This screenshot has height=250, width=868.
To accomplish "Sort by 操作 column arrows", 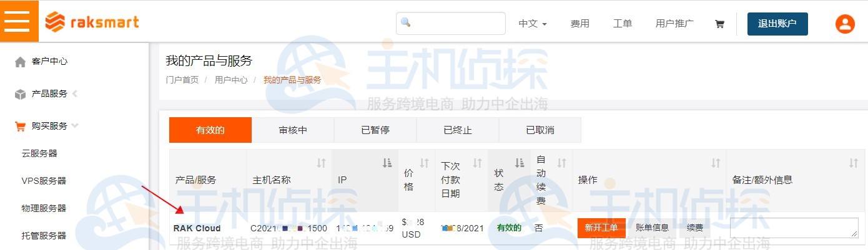I will [x=716, y=163].
